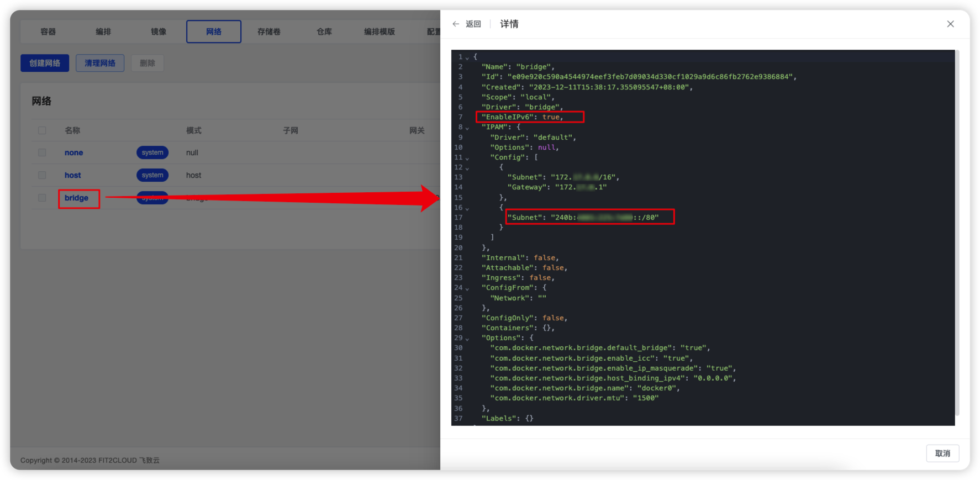Toggle the select-all checkbox in table header
This screenshot has width=980, height=480.
click(42, 130)
